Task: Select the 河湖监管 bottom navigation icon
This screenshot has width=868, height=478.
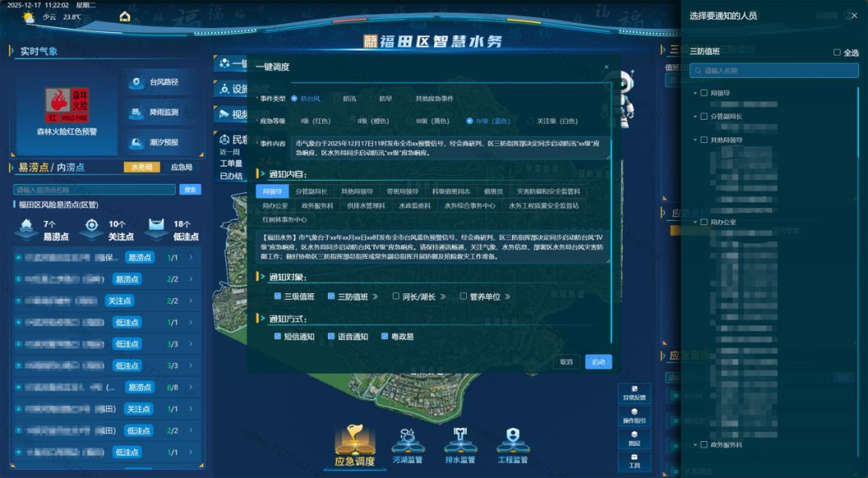Action: pos(407,440)
